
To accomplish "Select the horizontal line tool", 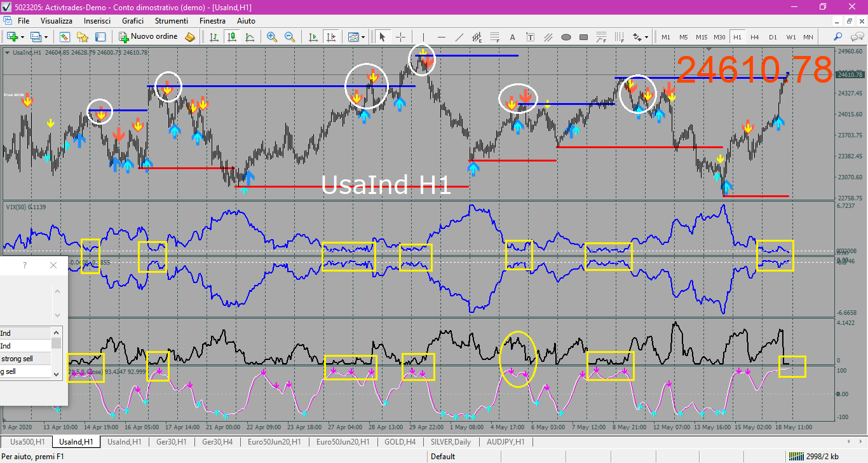I will pos(441,37).
